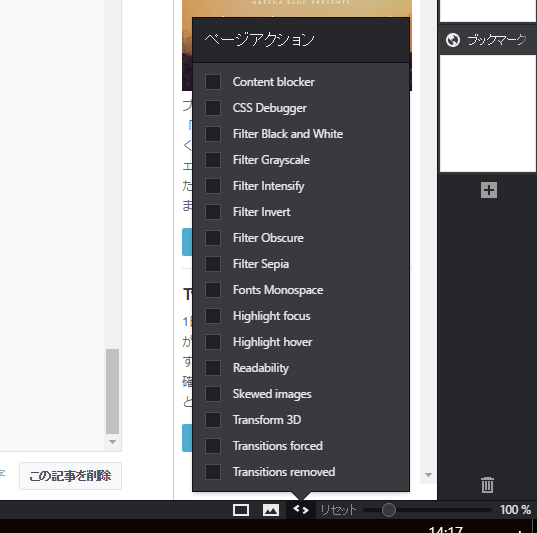
Task: Toggle images icon in status bar
Action: (x=271, y=510)
